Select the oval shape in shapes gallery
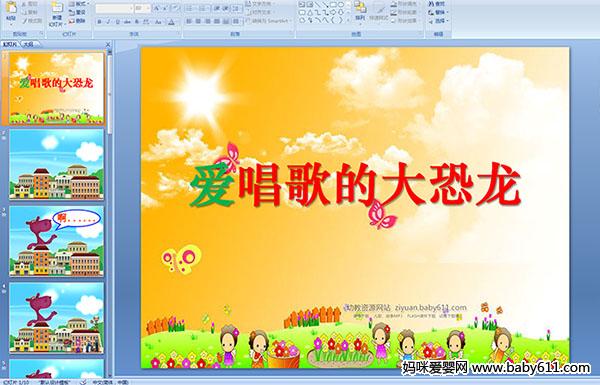Screen dimensions: 600x385 pos(341,5)
